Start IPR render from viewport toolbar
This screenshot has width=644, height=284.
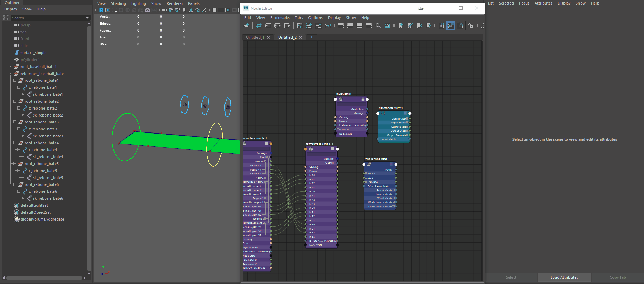[x=108, y=10]
